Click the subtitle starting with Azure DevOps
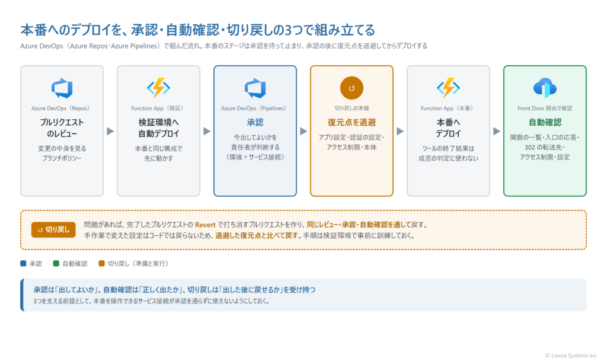 pyautogui.click(x=223, y=46)
